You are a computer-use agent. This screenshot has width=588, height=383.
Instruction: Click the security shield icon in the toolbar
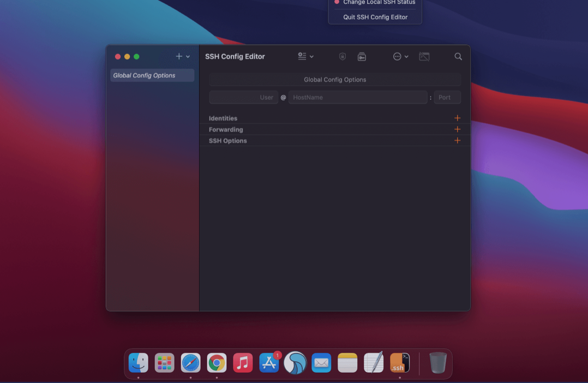point(341,56)
